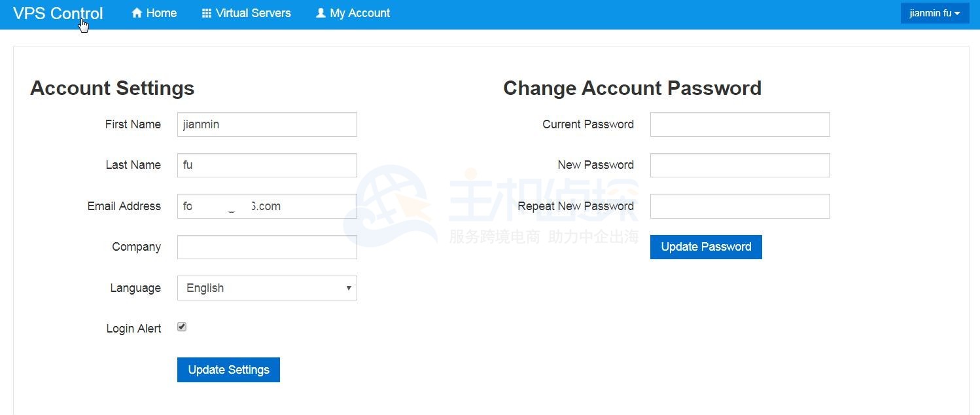Open the Home menu item

(x=161, y=13)
